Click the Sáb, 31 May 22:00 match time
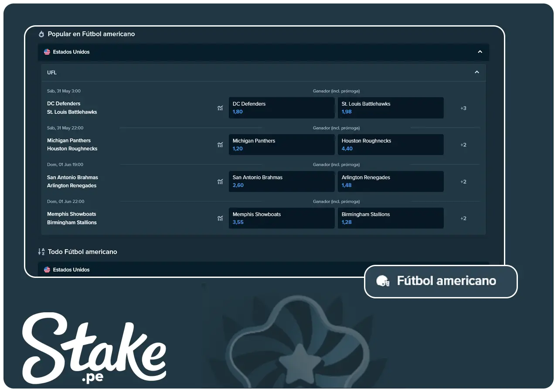The width and height of the screenshot is (558, 392). click(65, 128)
